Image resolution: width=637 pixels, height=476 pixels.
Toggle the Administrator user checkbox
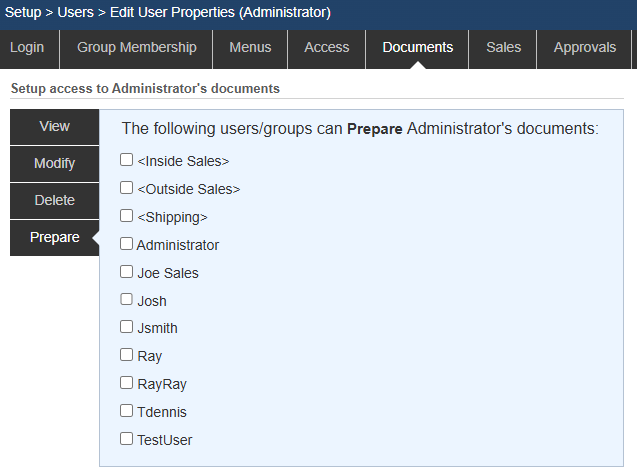[127, 244]
